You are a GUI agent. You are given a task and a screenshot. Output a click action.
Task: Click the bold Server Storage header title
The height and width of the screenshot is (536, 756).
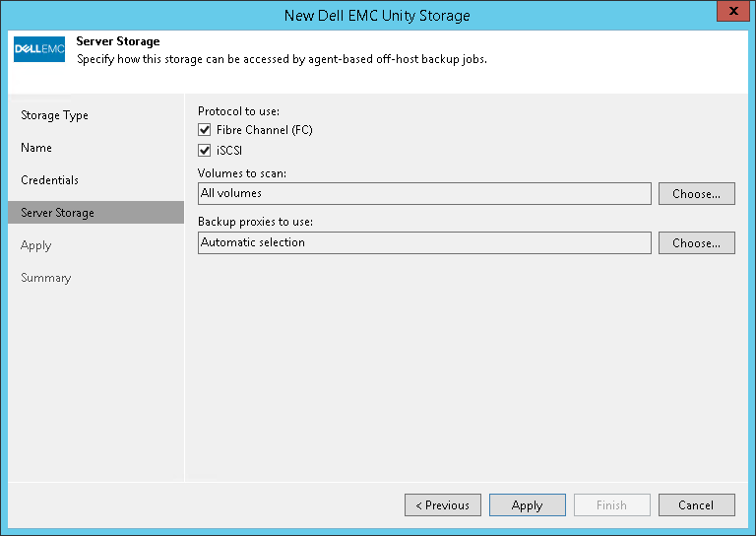point(118,42)
